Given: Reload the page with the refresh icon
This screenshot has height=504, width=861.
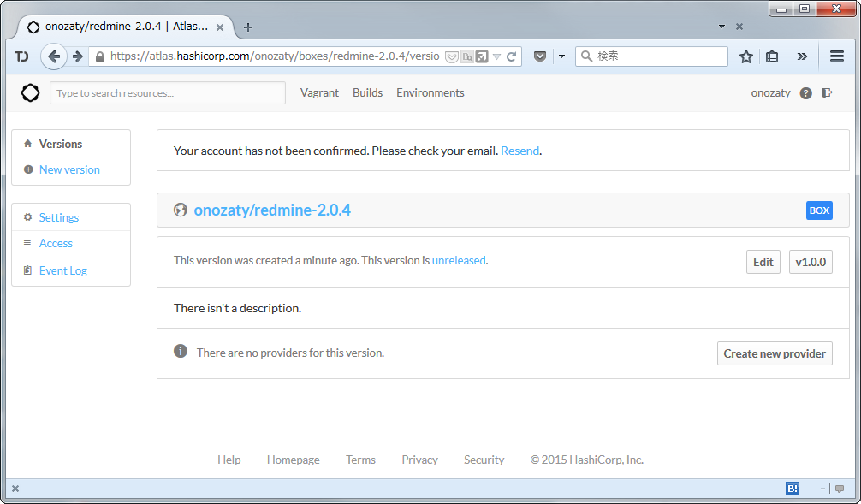Looking at the screenshot, I should pyautogui.click(x=511, y=56).
